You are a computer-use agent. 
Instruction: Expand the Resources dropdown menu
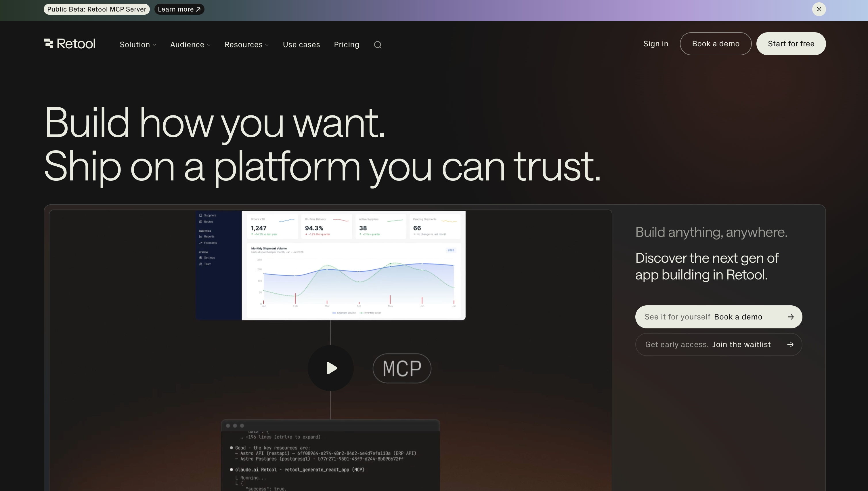(x=247, y=45)
